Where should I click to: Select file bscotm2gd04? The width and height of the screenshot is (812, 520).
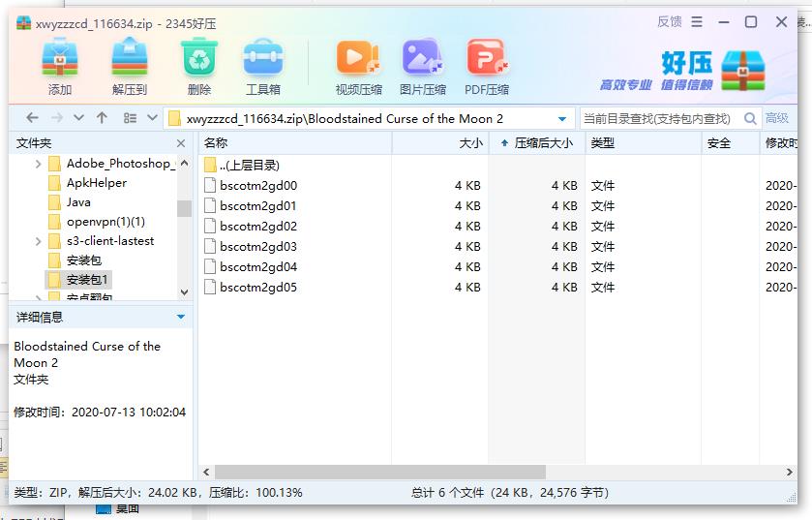click(x=258, y=266)
